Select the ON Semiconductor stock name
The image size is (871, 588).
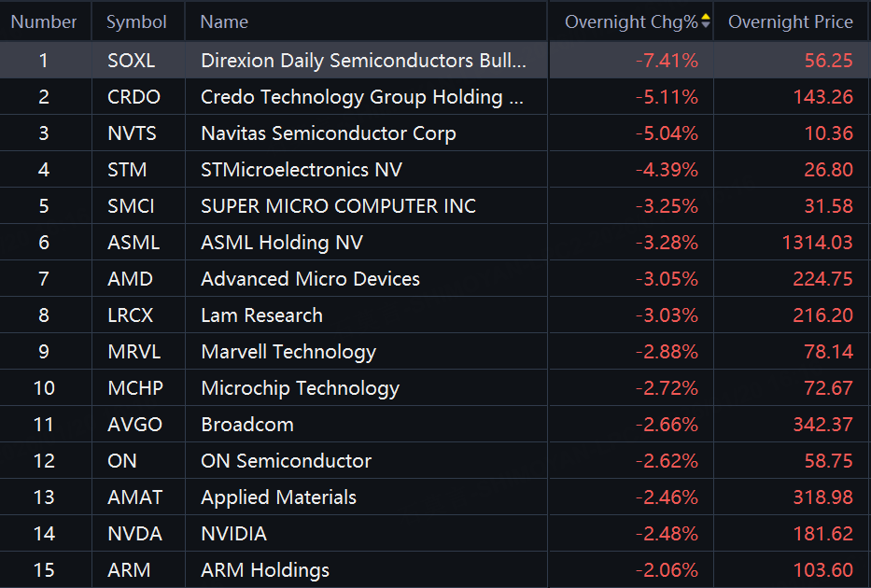point(286,461)
